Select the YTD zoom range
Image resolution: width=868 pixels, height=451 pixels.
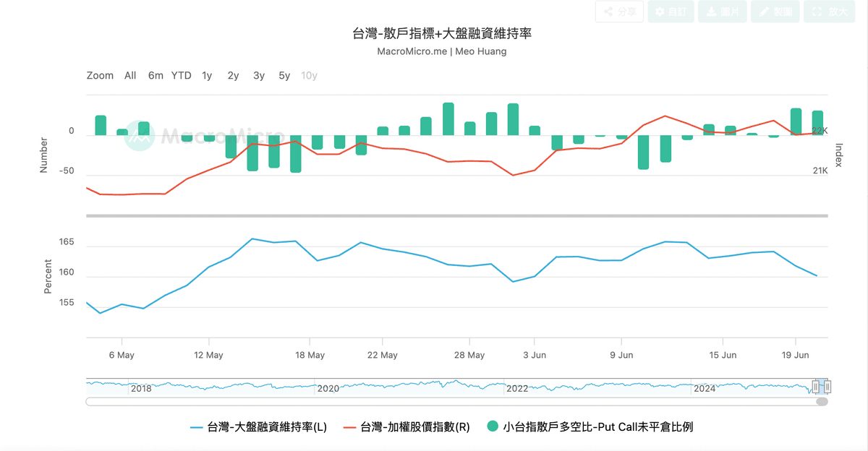point(182,75)
